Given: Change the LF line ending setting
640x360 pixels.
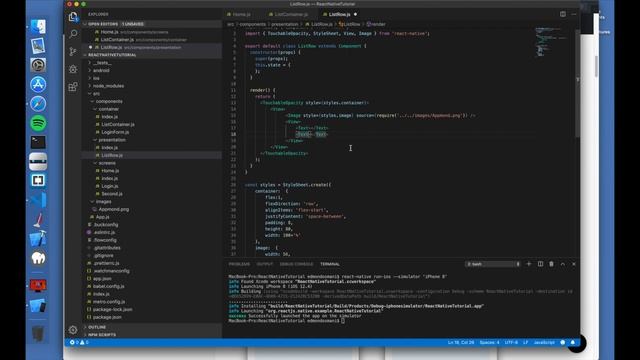Looking at the screenshot, I should pos(526,342).
